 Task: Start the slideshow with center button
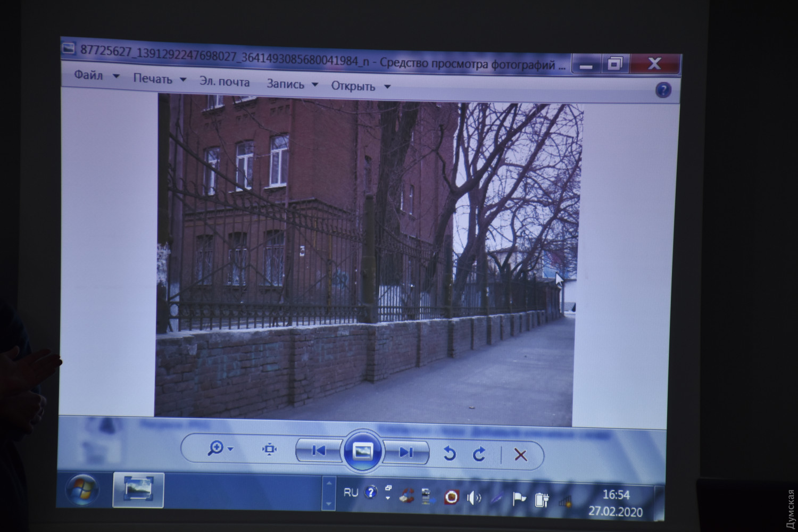[x=362, y=452]
